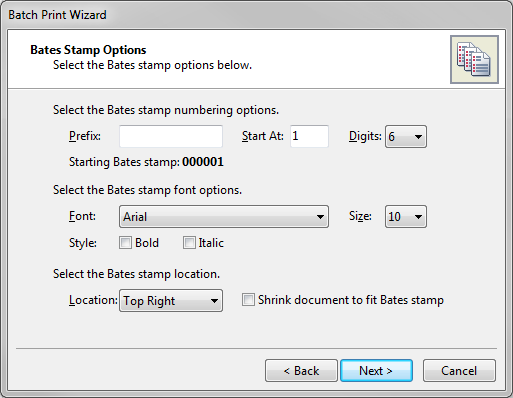Click into the Start At field
Screen dimensions: 513x398
coord(309,136)
